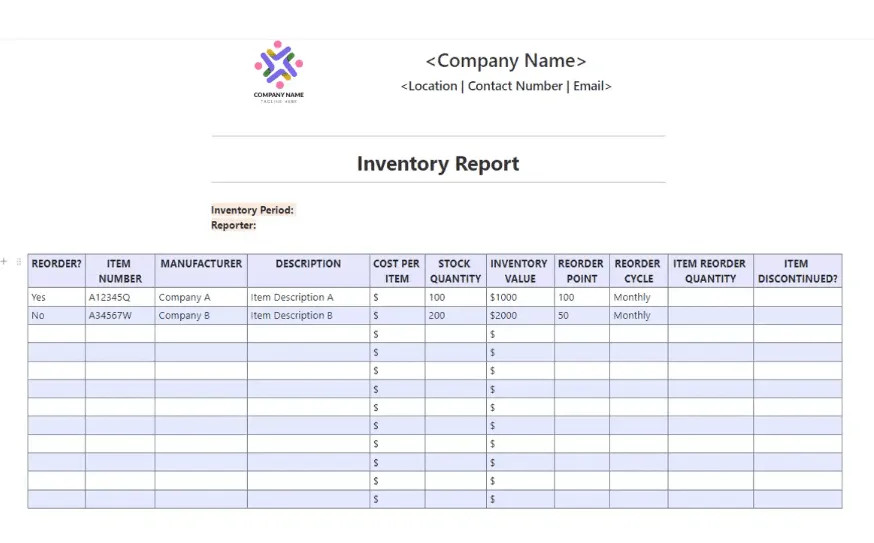Click the ITEM REORDER QUANTITY header
The height and width of the screenshot is (543, 874).
point(711,271)
